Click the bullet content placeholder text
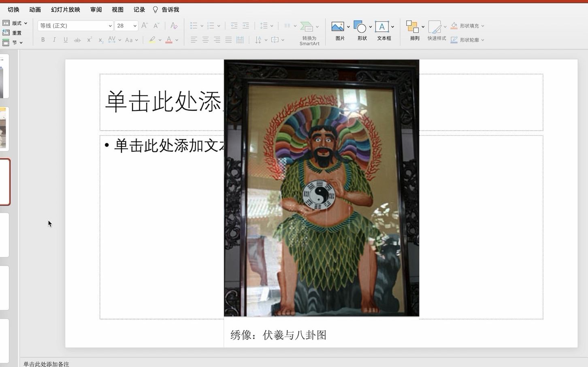Viewport: 588px width, 367px height. point(169,145)
